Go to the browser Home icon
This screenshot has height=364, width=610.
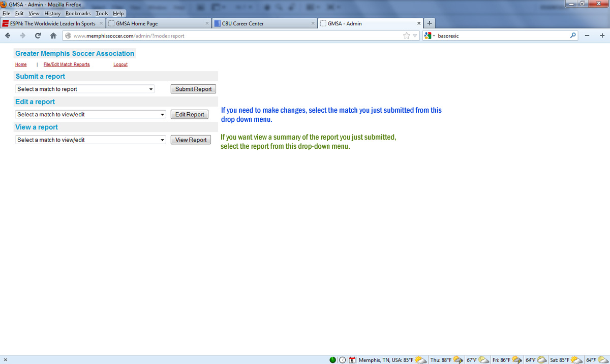(x=53, y=36)
